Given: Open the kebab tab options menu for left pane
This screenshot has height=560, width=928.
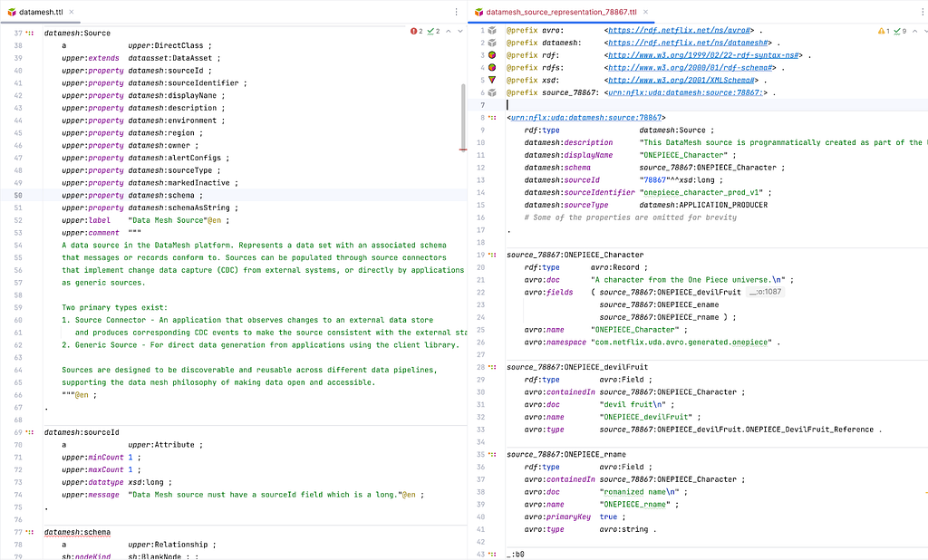Looking at the screenshot, I should (x=457, y=12).
